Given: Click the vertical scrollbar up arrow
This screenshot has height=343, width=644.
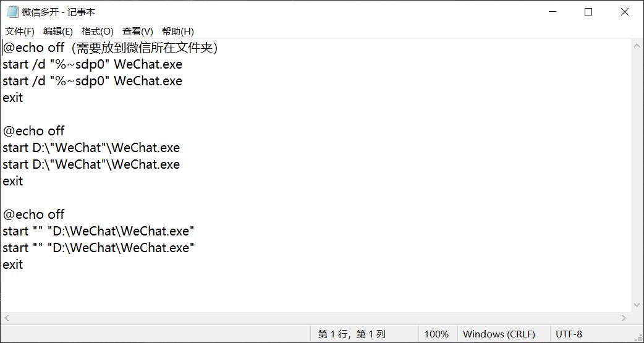Looking at the screenshot, I should pyautogui.click(x=637, y=45).
